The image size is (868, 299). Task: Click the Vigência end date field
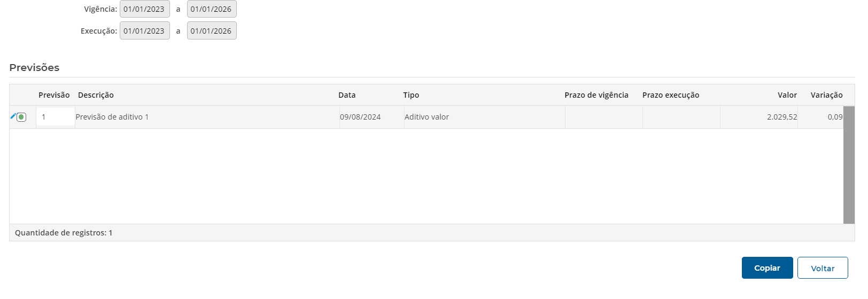click(x=212, y=9)
